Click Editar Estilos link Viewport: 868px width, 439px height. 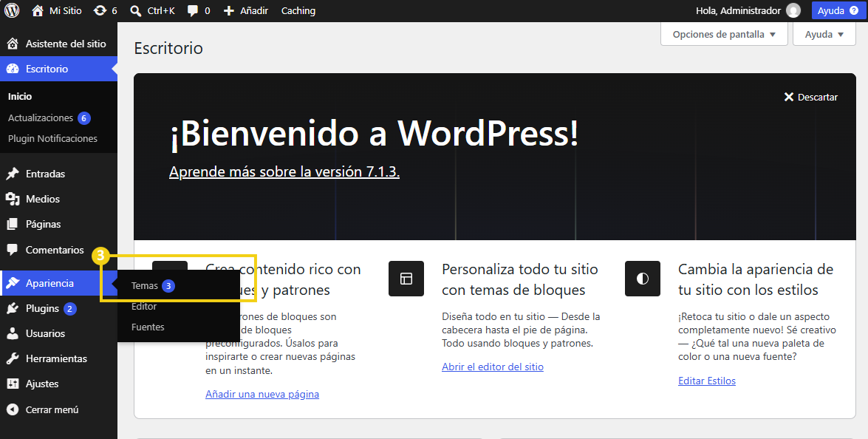[x=707, y=381]
